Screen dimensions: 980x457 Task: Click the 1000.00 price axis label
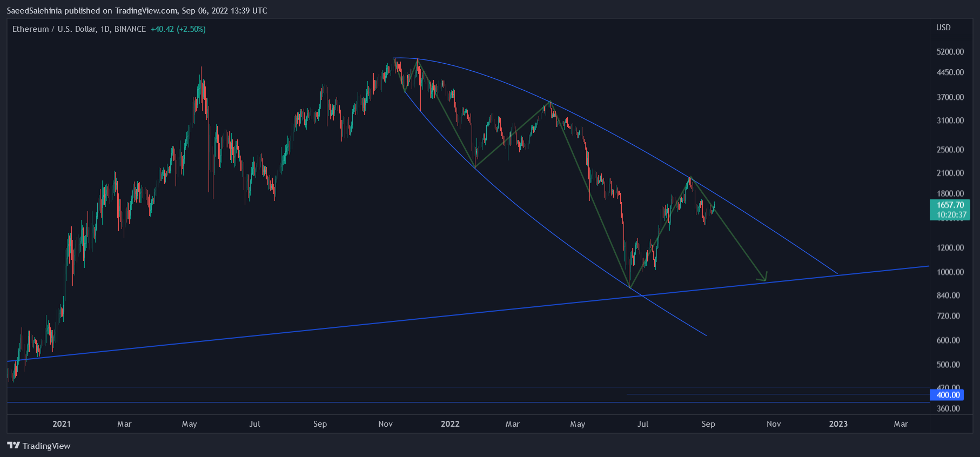950,272
